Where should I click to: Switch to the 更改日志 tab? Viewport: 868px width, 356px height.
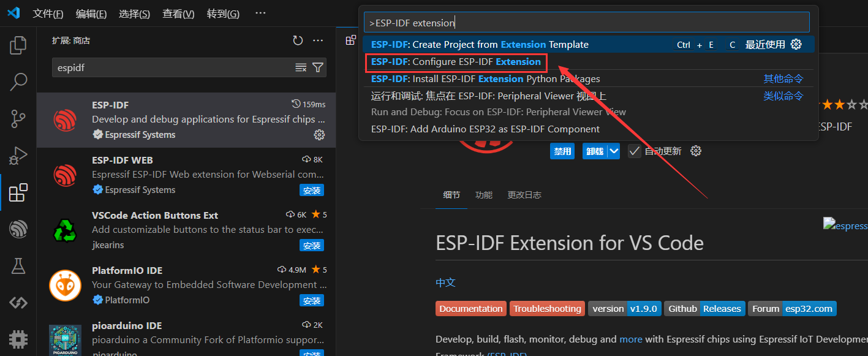(x=524, y=195)
